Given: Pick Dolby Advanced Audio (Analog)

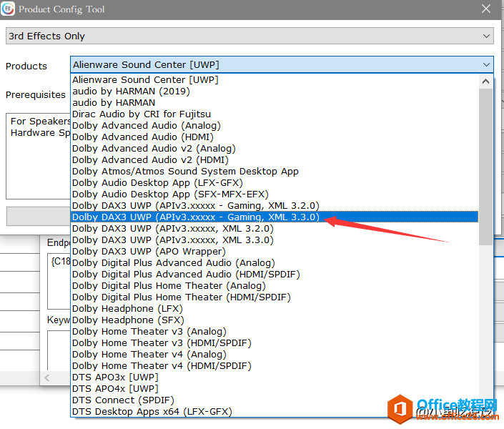Looking at the screenshot, I should [x=275, y=125].
